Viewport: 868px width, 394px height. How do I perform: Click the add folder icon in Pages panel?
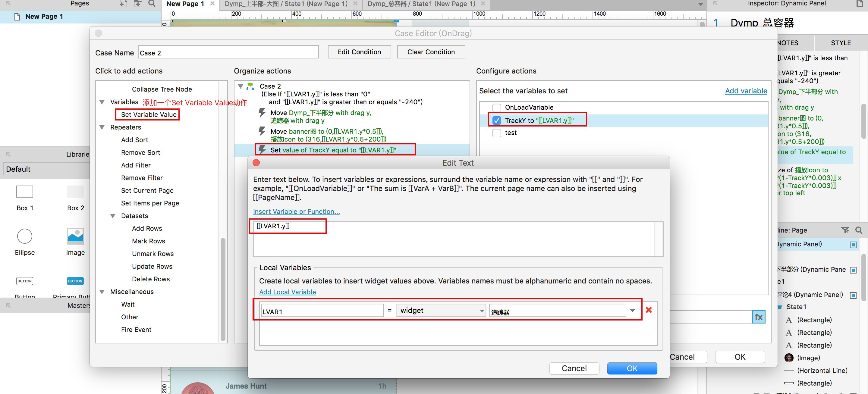[138, 4]
